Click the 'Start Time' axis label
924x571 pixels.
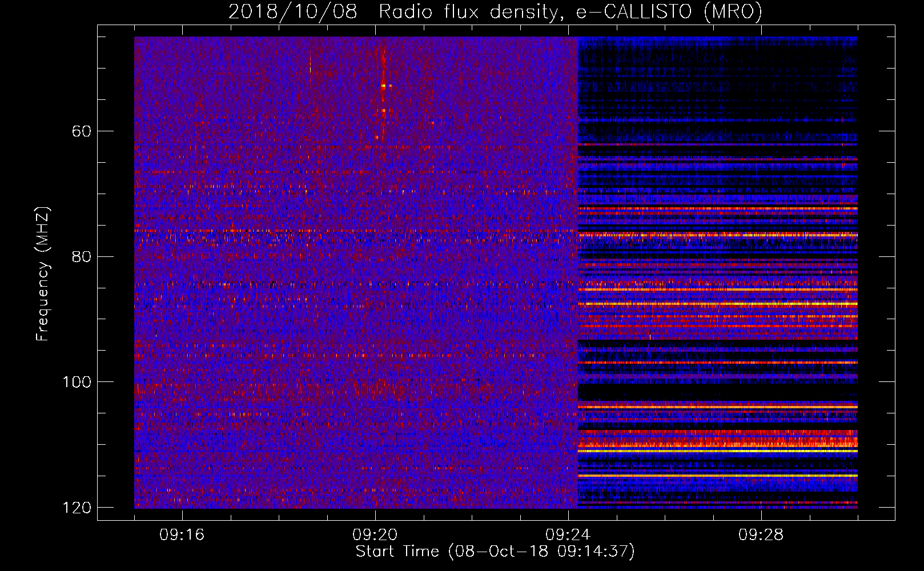(x=495, y=552)
